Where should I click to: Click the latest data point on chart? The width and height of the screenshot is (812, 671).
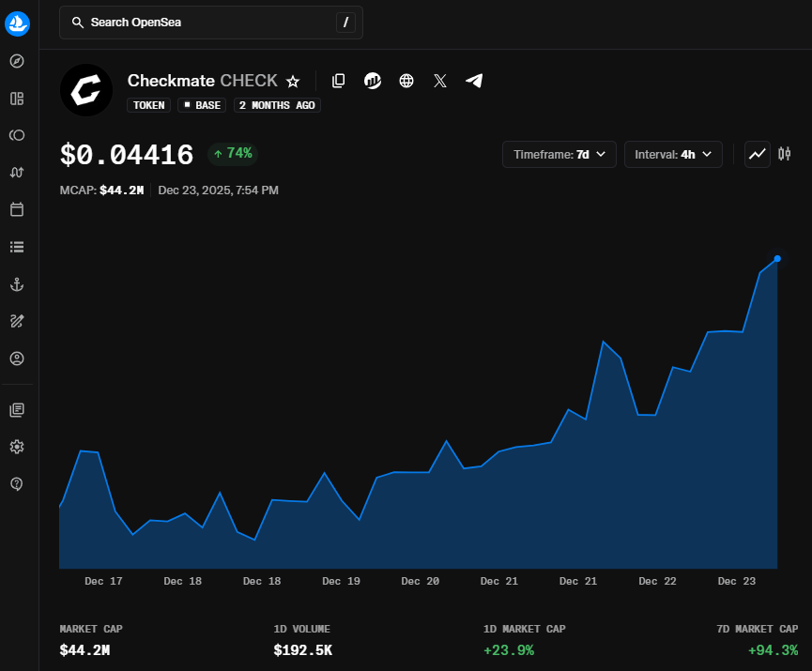(777, 258)
